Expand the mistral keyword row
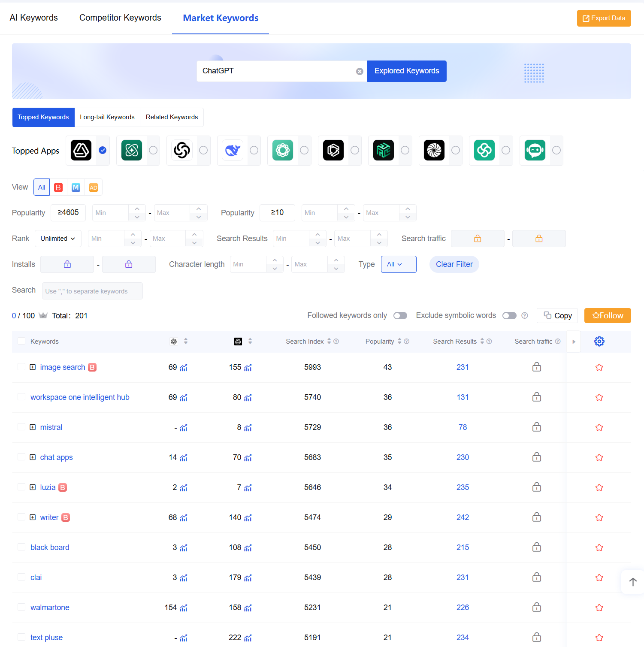This screenshot has width=644, height=647. coord(33,427)
